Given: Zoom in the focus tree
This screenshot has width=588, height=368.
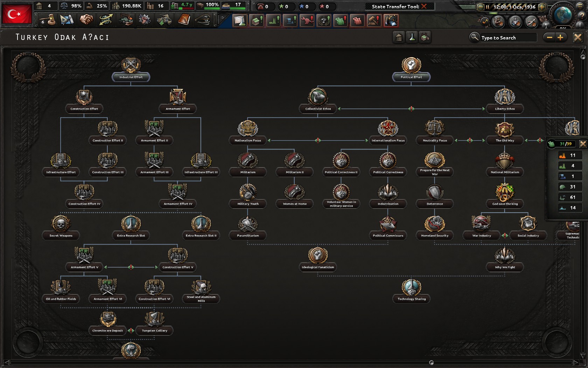Looking at the screenshot, I should pos(560,38).
